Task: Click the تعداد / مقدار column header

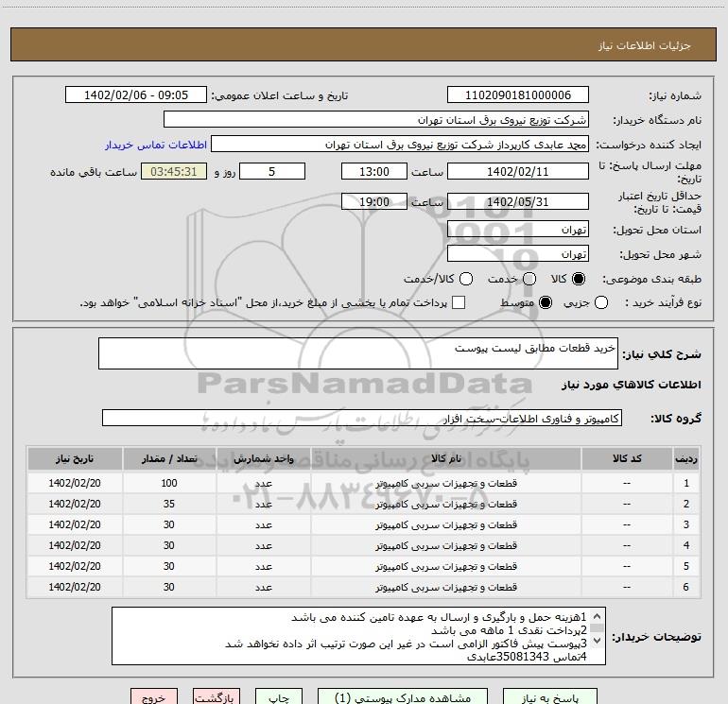Action: 169,458
